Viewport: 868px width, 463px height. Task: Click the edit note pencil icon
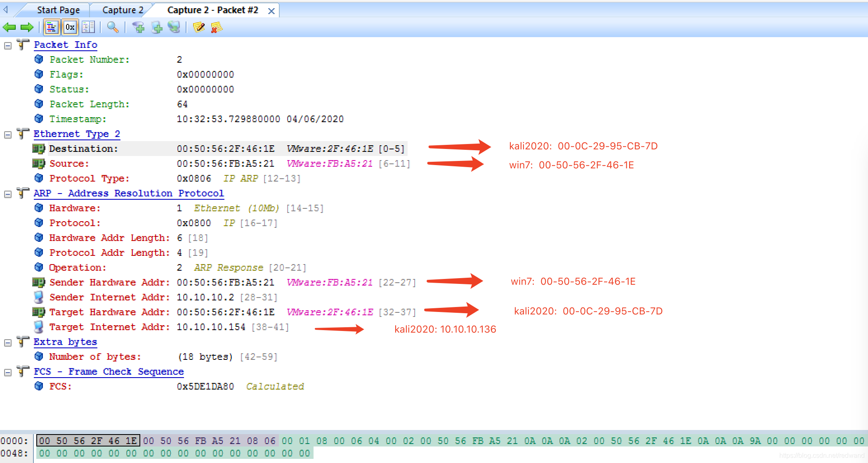(x=199, y=28)
